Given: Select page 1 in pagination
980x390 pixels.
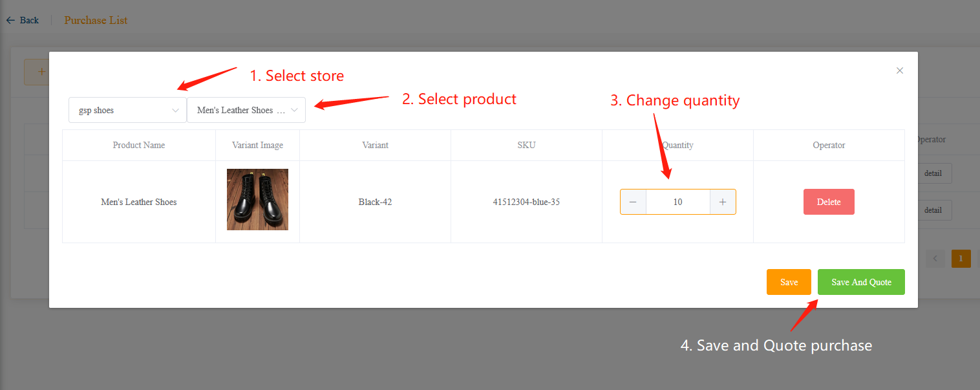Looking at the screenshot, I should (961, 259).
